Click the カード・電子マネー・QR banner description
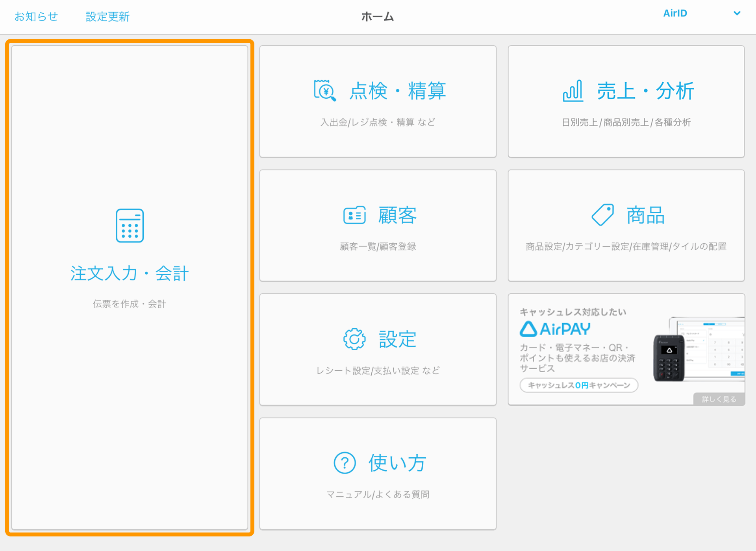The width and height of the screenshot is (756, 551). [x=577, y=358]
